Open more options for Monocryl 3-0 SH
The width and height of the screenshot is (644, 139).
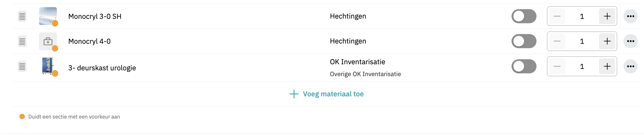point(630,16)
